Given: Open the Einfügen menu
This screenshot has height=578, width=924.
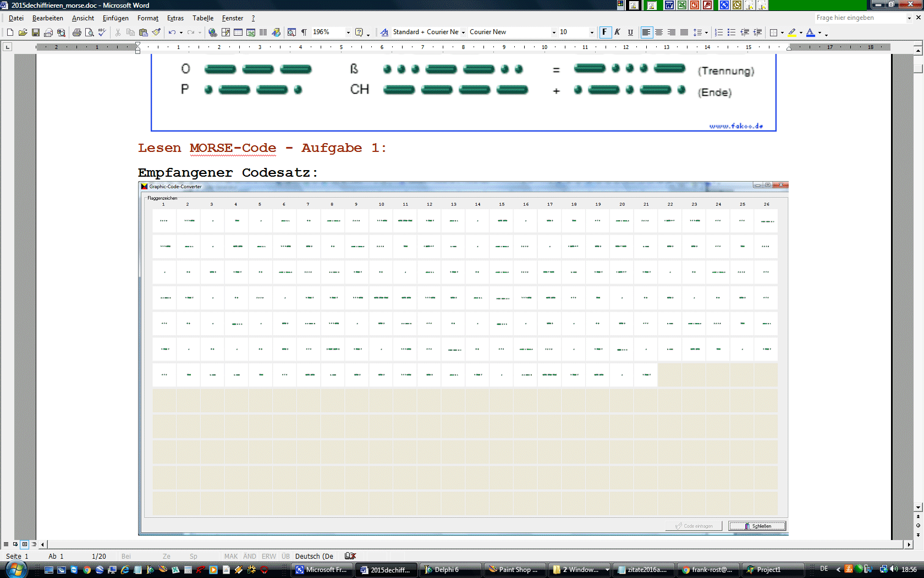Looking at the screenshot, I should coord(116,18).
